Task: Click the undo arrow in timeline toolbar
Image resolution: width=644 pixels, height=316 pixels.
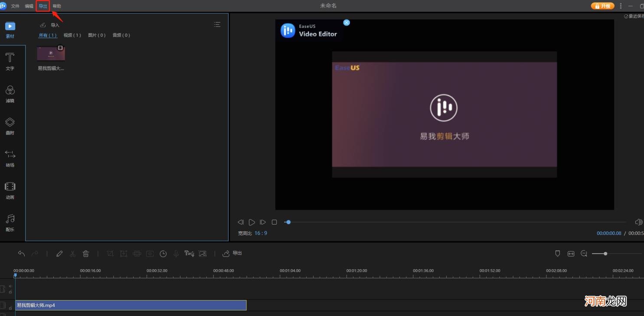Action: 21,254
